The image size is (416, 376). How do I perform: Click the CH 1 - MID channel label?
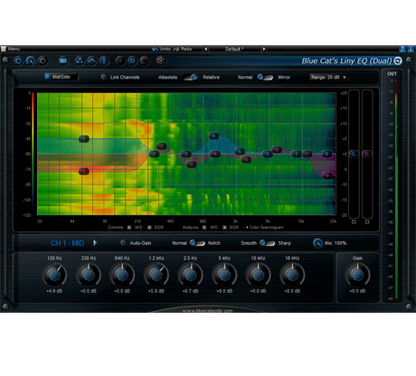click(x=67, y=243)
